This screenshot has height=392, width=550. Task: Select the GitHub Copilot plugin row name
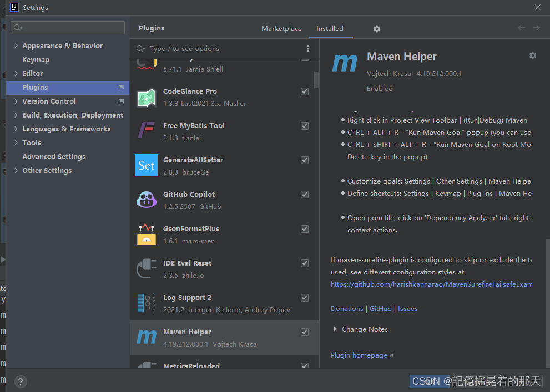click(x=189, y=195)
